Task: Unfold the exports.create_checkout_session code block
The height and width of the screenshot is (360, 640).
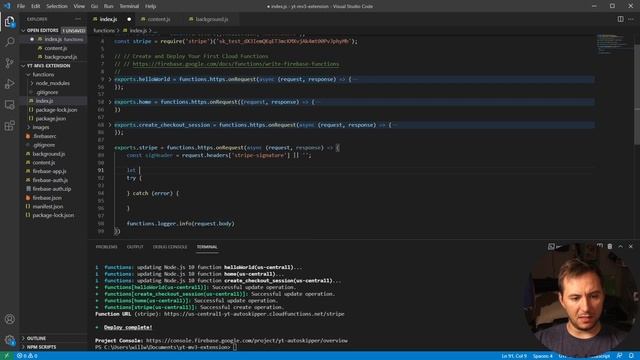Action: 110,125
